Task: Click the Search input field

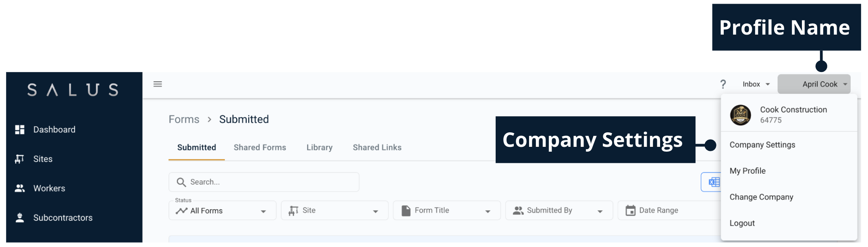Action: 270,182
